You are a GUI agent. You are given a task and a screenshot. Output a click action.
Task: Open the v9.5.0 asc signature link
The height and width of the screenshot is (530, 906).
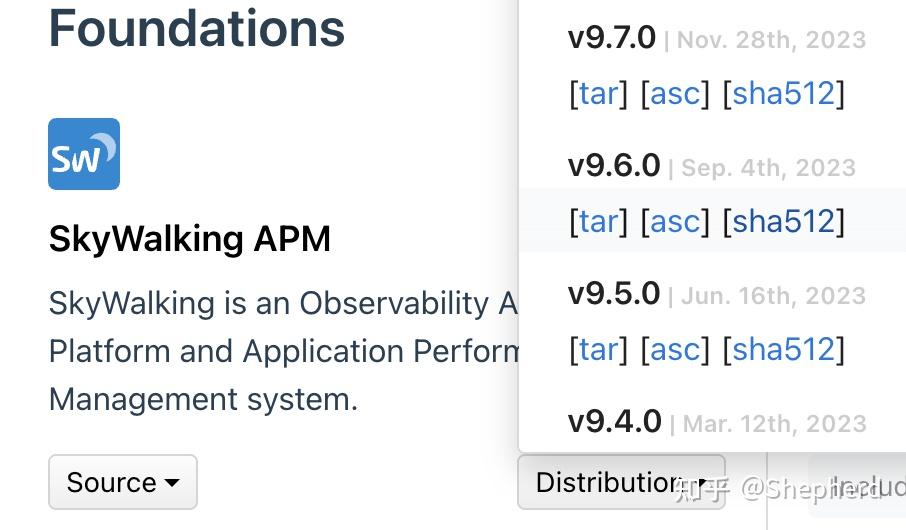[675, 350]
